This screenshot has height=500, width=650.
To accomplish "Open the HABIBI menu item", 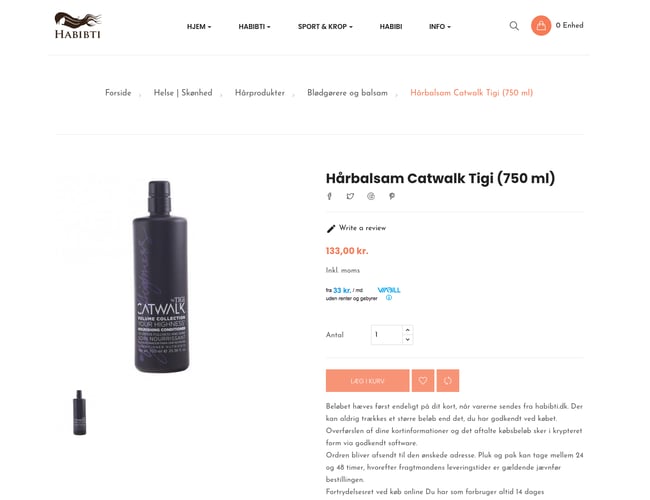I will click(x=391, y=27).
